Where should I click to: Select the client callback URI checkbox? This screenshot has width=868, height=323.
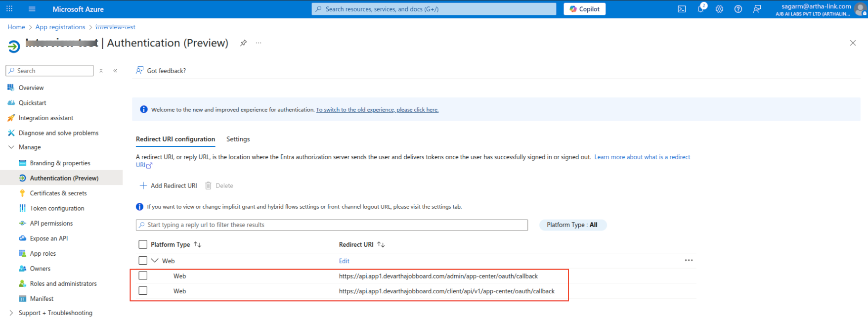[x=143, y=291]
